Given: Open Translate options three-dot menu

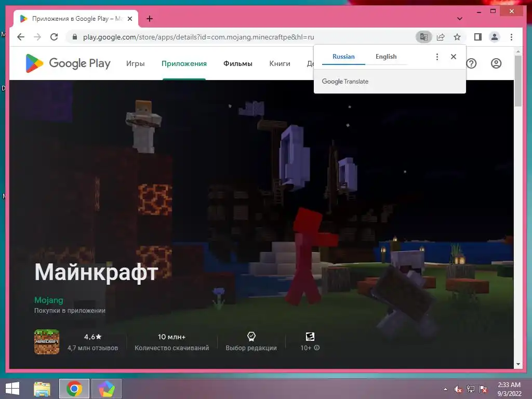Looking at the screenshot, I should point(437,57).
